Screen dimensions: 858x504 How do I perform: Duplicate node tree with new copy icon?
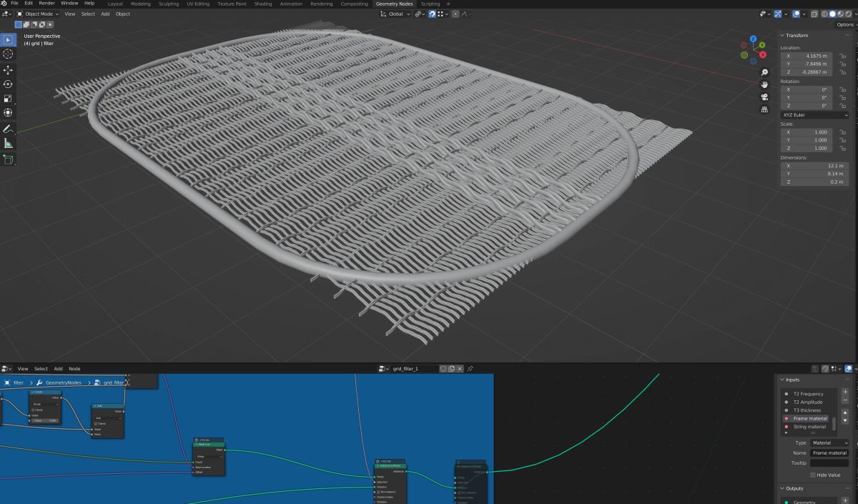pos(452,369)
